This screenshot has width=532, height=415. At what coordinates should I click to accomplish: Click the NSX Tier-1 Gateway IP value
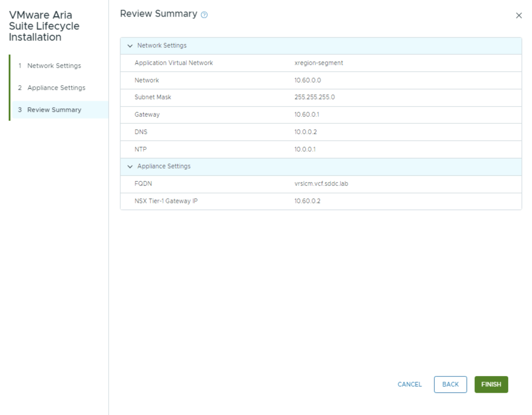pyautogui.click(x=307, y=201)
